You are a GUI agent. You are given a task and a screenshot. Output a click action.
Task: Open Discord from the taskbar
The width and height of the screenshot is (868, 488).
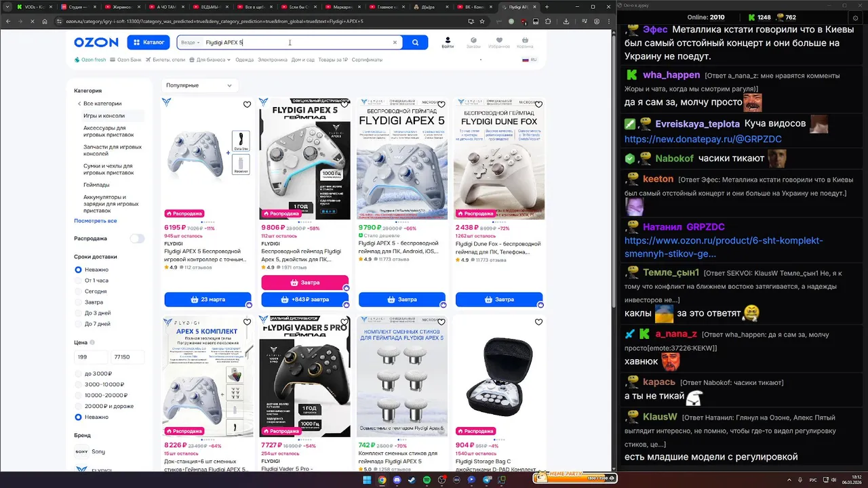397,480
